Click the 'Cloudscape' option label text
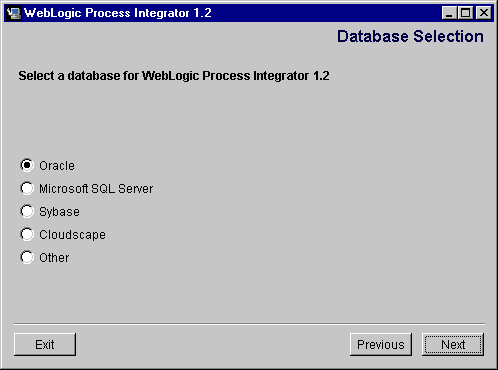 tap(72, 235)
